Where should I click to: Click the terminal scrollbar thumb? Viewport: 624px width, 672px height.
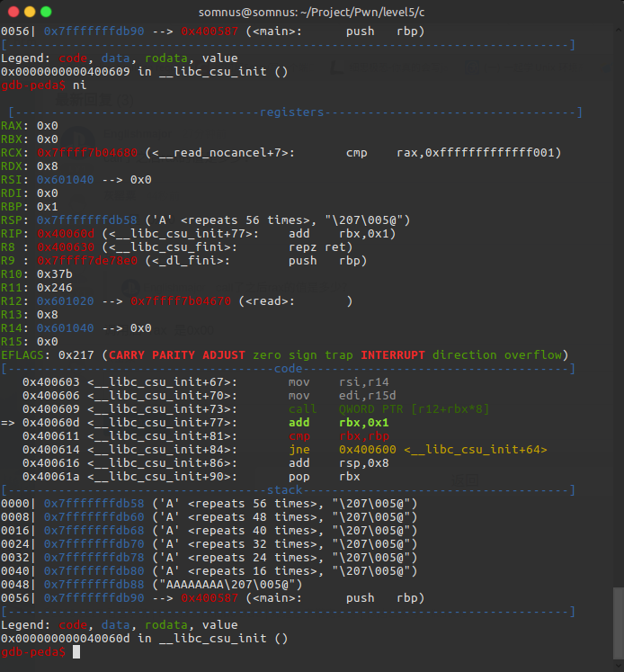[619, 623]
